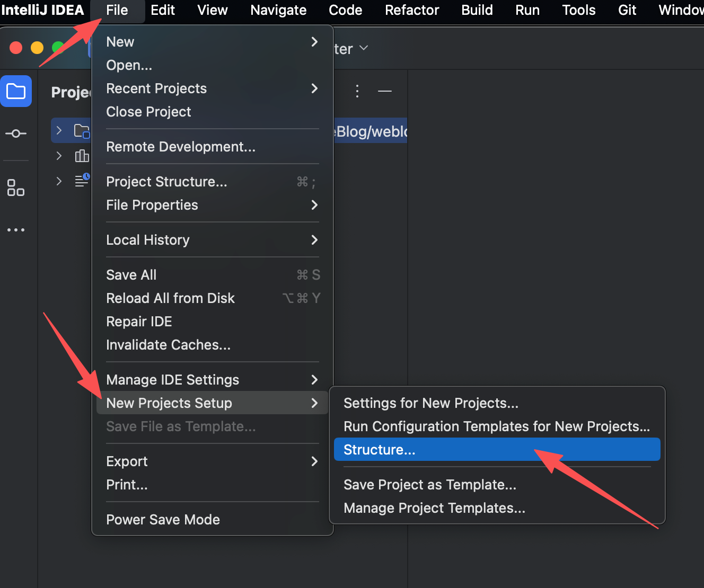
Task: Open Project panel options vertical dots
Action: (x=357, y=91)
